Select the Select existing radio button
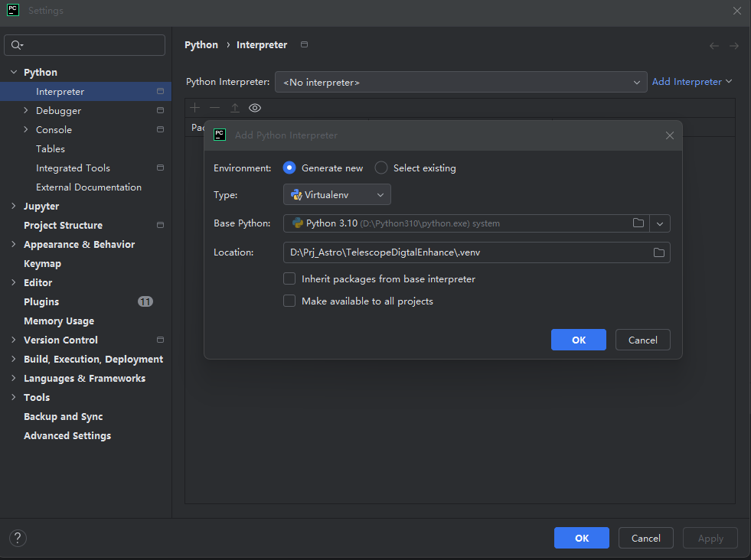Screen dimensions: 751x560 coord(381,168)
